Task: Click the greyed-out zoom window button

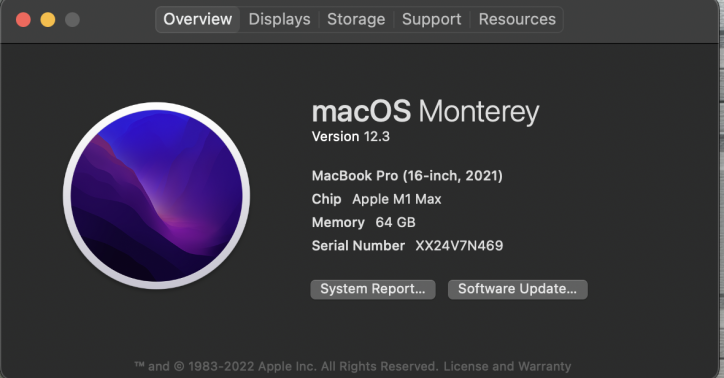Action: [72, 20]
